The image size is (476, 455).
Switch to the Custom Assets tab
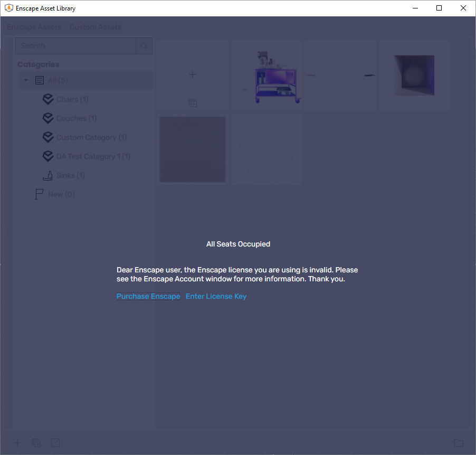coord(95,27)
